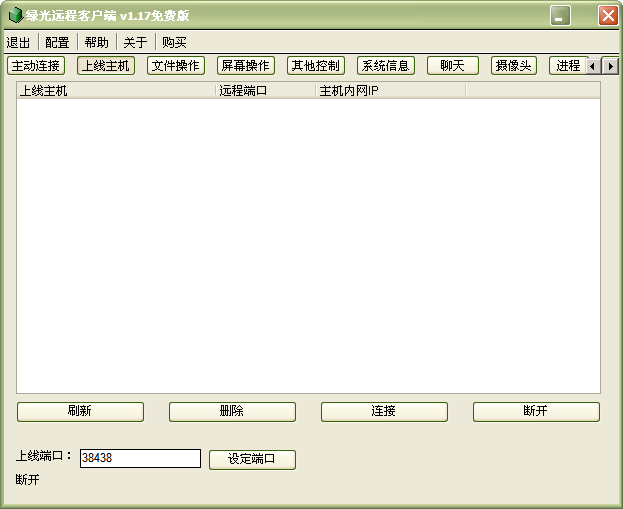This screenshot has height=509, width=623.
Task: Click the 设定端口 button
Action: (252, 459)
